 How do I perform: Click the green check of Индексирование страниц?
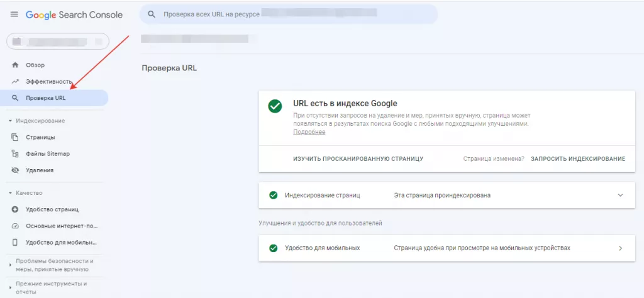(273, 196)
